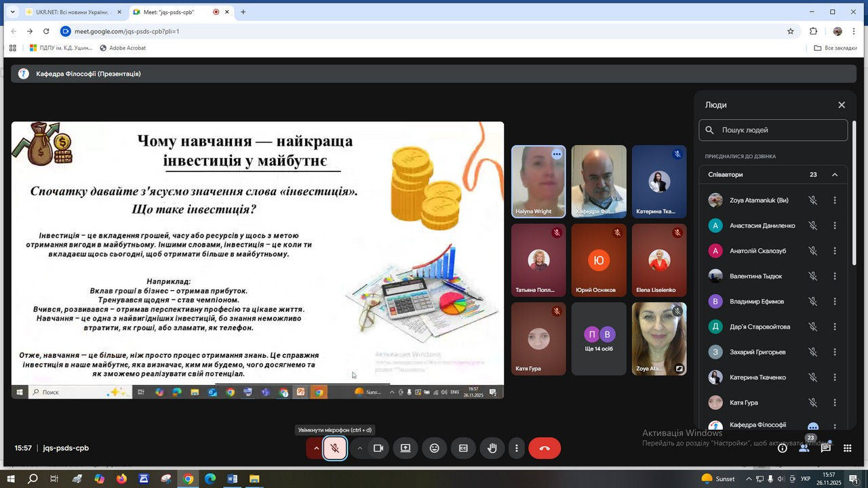
Task: Expand audio settings arrow beside microphone
Action: click(x=316, y=448)
